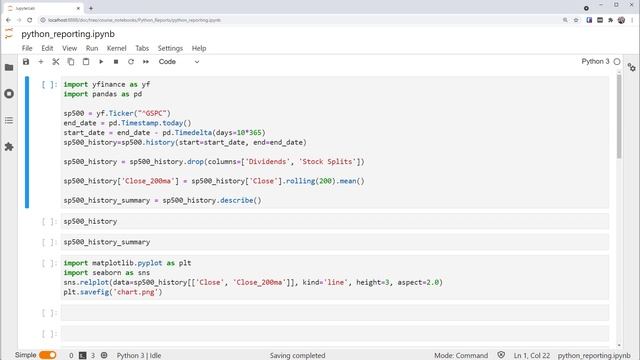This screenshot has width=640, height=360.
Task: Click the Mode: Command status text
Action: [x=461, y=356]
